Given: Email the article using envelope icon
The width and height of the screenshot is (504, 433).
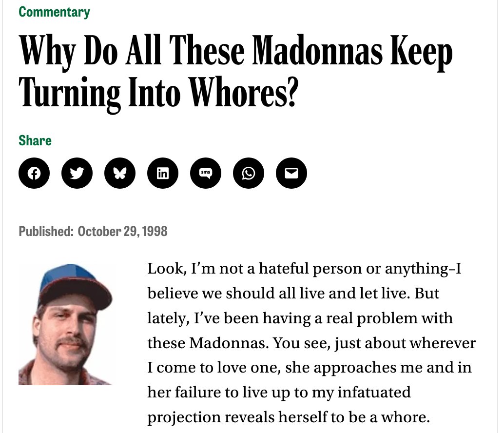Looking at the screenshot, I should pos(291,173).
